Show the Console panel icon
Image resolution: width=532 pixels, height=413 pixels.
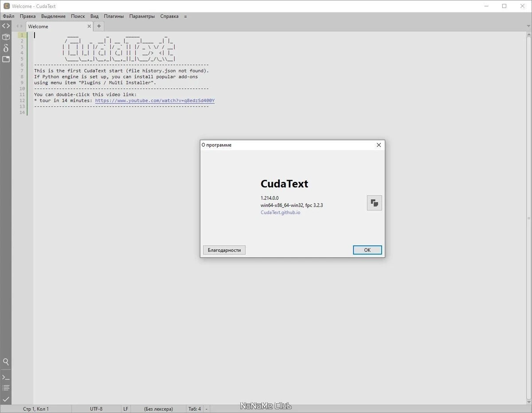pyautogui.click(x=6, y=377)
